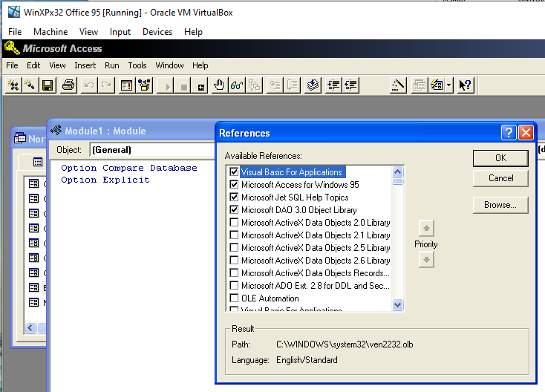The width and height of the screenshot is (545, 392).
Task: Open Access Insert menu
Action: tap(85, 65)
